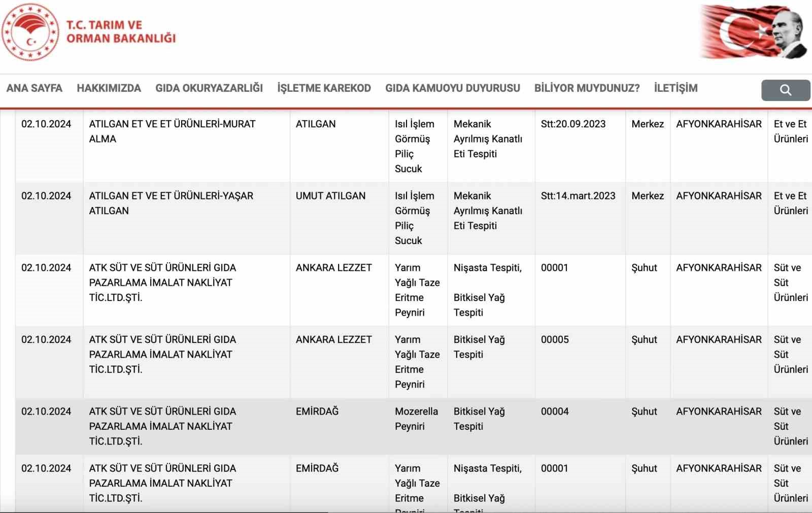The width and height of the screenshot is (812, 513).
Task: Click the Atatürk and Turkish flag banner image
Action: [x=753, y=31]
